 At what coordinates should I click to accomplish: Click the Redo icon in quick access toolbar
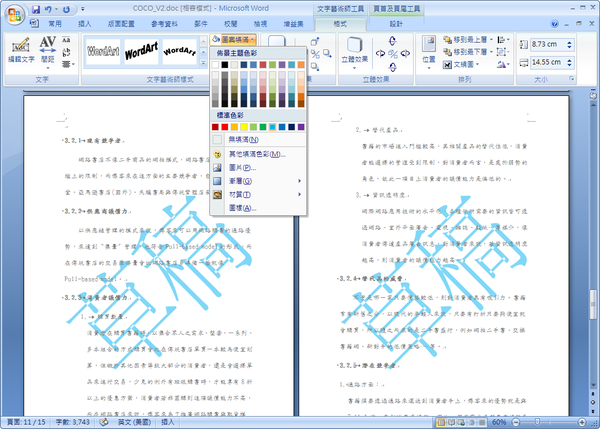66,9
